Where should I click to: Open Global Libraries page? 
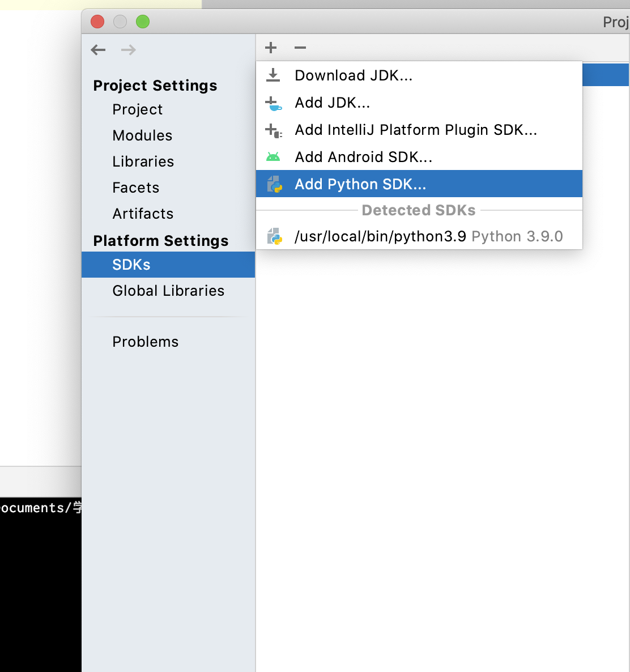(168, 291)
